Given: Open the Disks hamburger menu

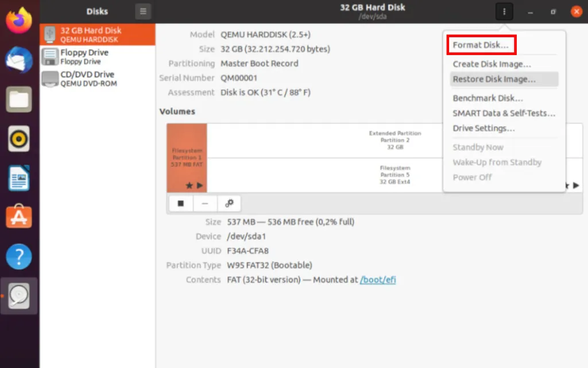Looking at the screenshot, I should (142, 11).
